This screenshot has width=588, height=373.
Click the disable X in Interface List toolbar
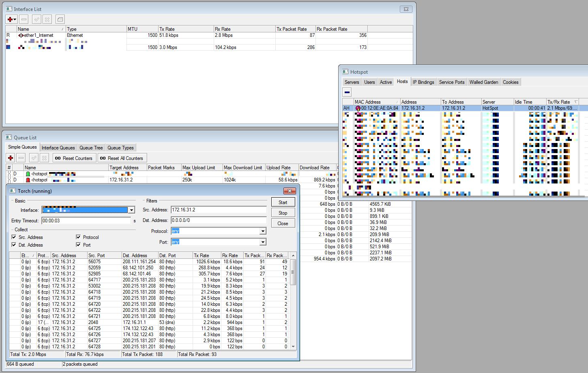point(47,19)
